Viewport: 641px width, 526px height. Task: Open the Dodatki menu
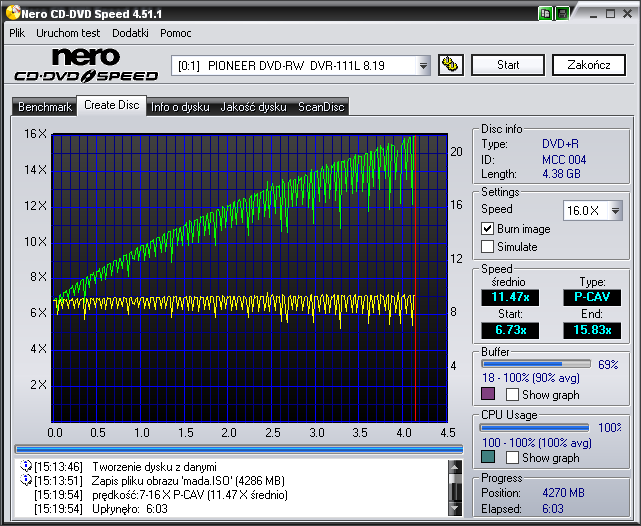pos(130,33)
